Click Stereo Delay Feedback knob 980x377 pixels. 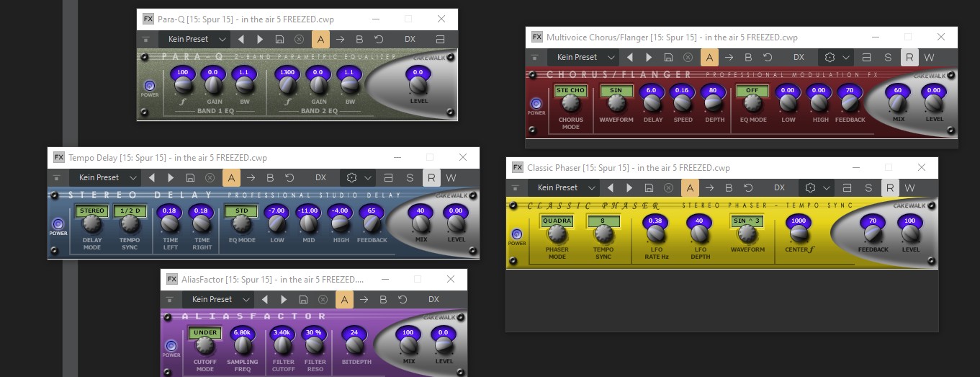click(x=372, y=223)
